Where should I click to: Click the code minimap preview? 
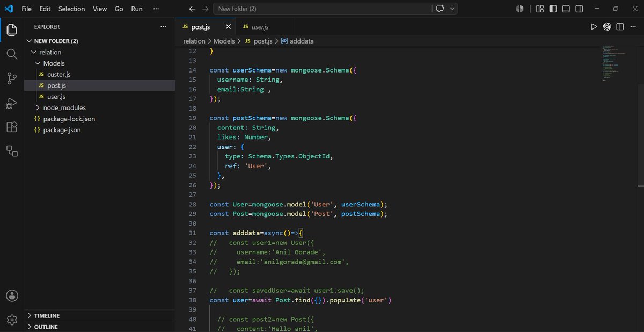click(x=613, y=63)
